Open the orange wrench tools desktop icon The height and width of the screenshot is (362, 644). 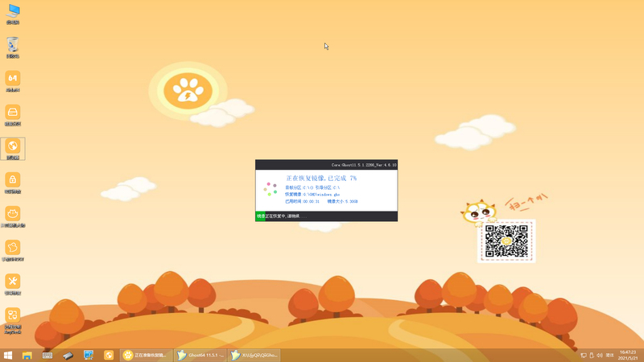[x=13, y=281]
